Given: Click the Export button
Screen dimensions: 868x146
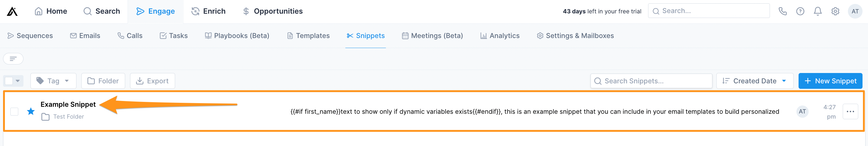Looking at the screenshot, I should pos(152,81).
